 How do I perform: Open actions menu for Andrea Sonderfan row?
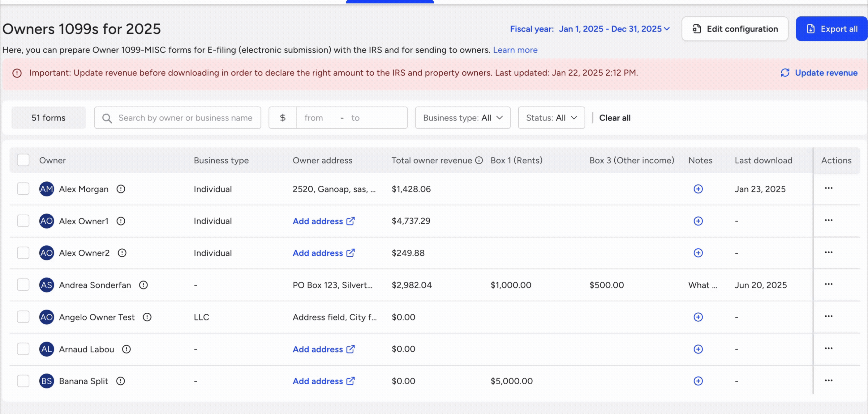pos(828,284)
